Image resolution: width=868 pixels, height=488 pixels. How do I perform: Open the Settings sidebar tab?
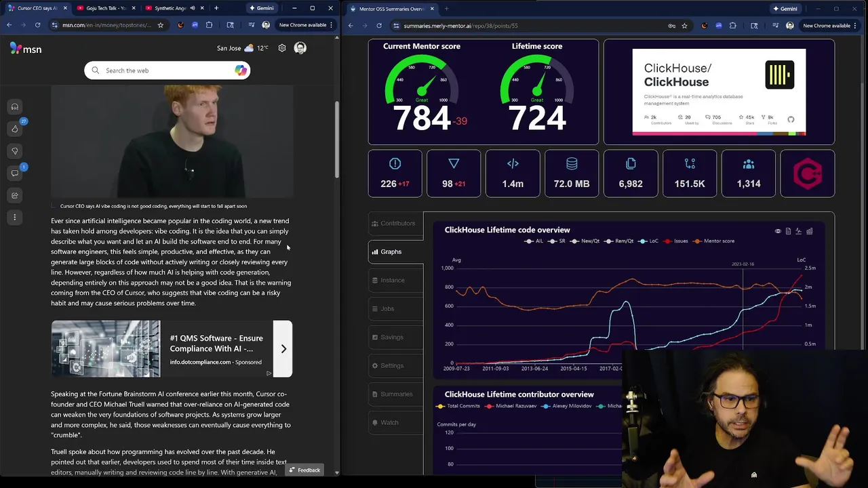pos(395,365)
